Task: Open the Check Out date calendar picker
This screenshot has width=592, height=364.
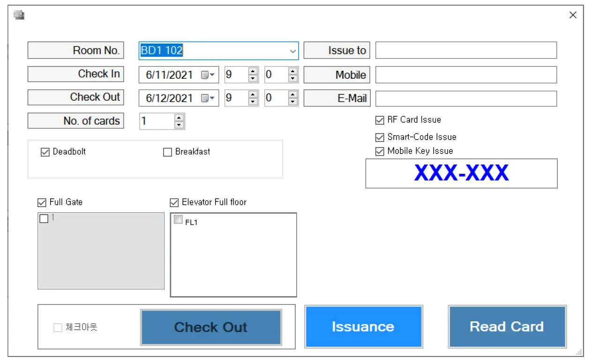Action: (208, 98)
